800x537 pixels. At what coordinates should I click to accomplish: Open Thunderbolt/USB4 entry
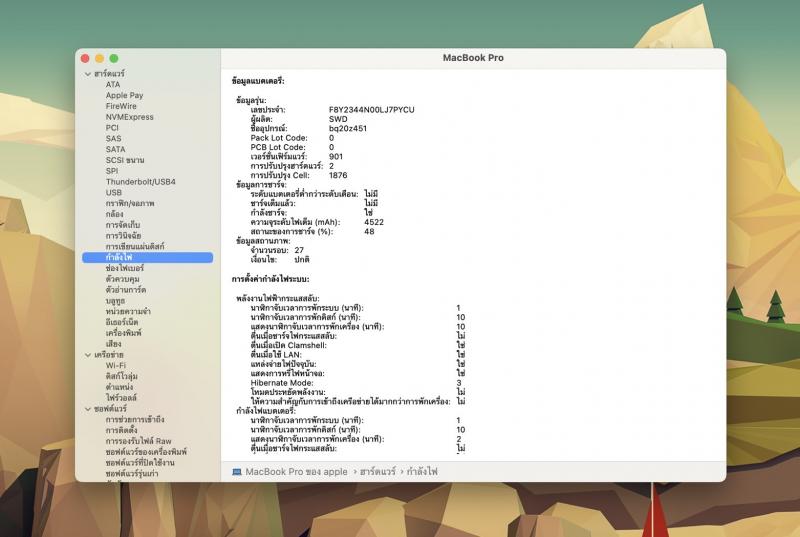pos(141,182)
